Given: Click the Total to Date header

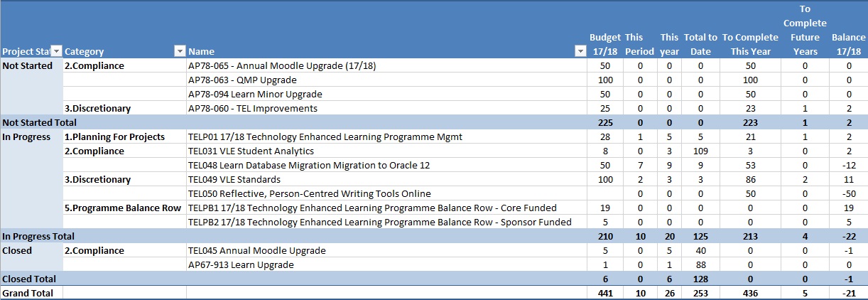Looking at the screenshot, I should point(700,44).
